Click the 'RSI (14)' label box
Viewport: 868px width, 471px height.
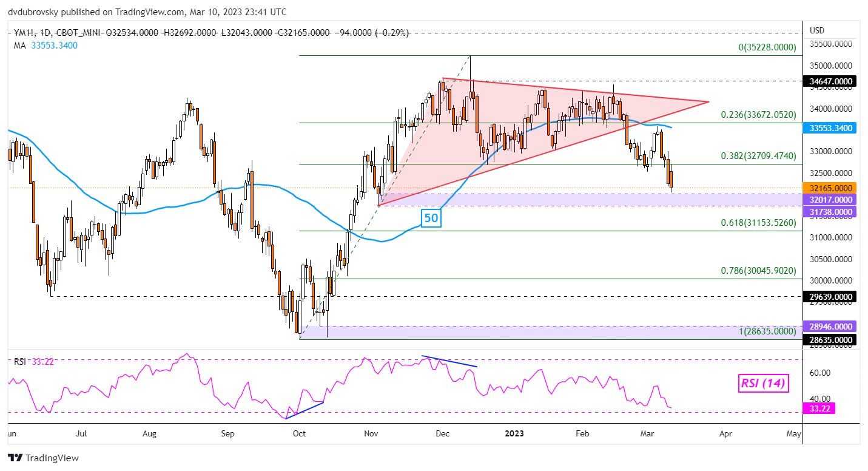(x=762, y=383)
